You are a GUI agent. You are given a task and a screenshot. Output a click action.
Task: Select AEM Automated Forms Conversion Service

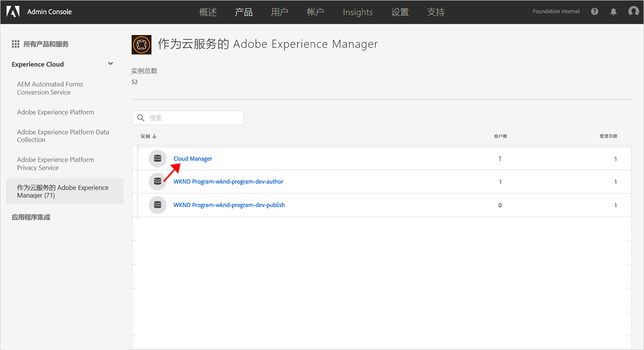click(x=50, y=88)
